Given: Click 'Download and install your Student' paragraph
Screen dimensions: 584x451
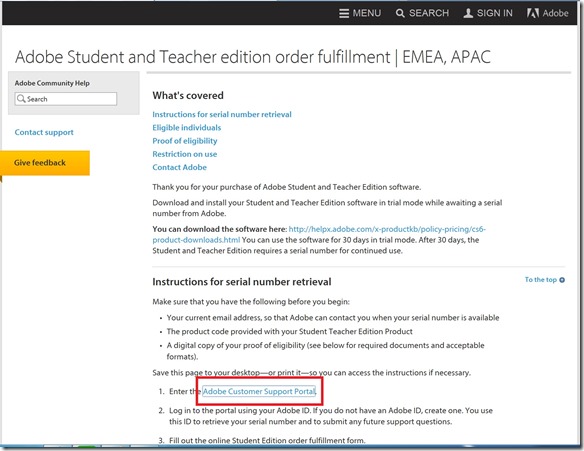Looking at the screenshot, I should tap(327, 208).
